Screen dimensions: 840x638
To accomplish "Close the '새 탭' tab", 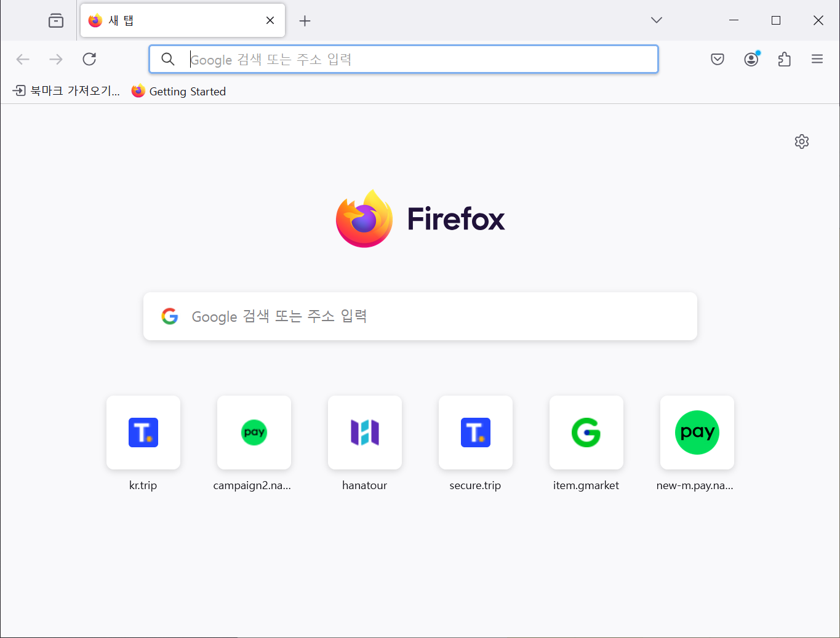I will (270, 20).
